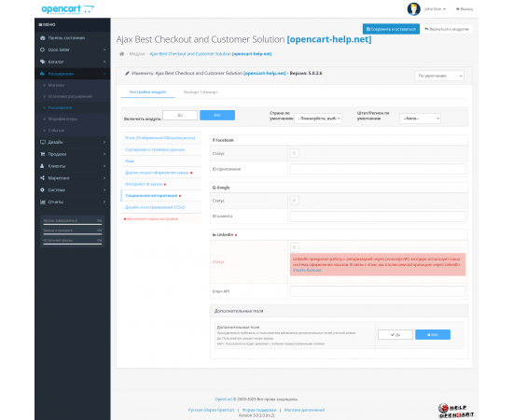Click the sales cart icon in sidebar
Viewport: 513px width, 420px height.
pyautogui.click(x=43, y=154)
